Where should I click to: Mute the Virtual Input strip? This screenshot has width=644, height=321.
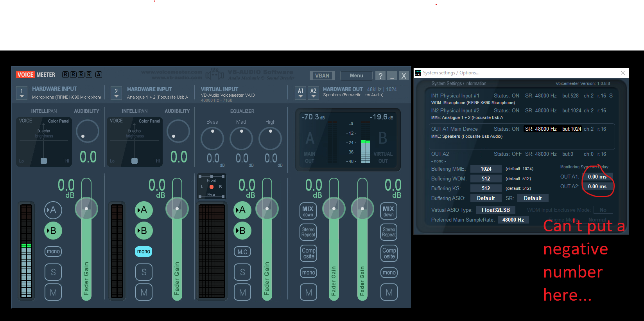point(242,292)
